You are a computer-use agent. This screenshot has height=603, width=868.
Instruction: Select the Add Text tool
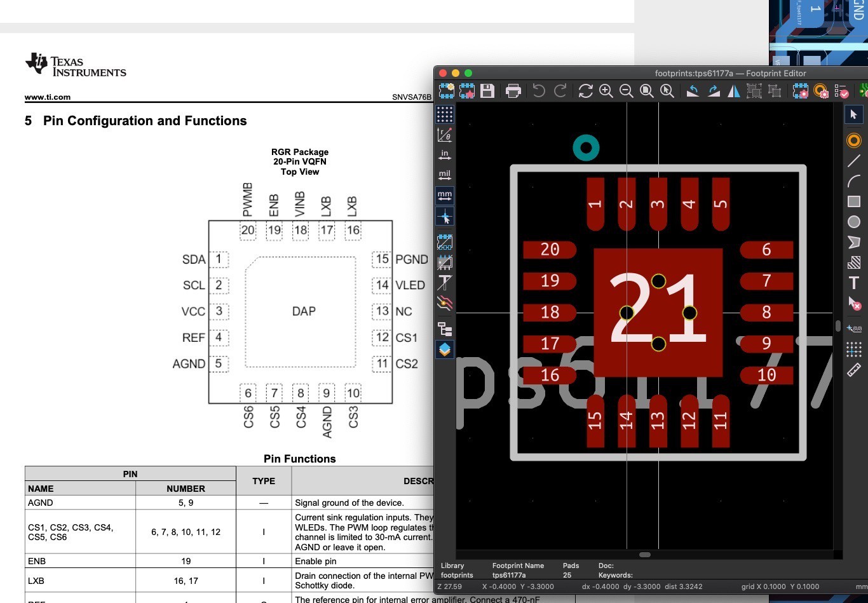click(854, 283)
